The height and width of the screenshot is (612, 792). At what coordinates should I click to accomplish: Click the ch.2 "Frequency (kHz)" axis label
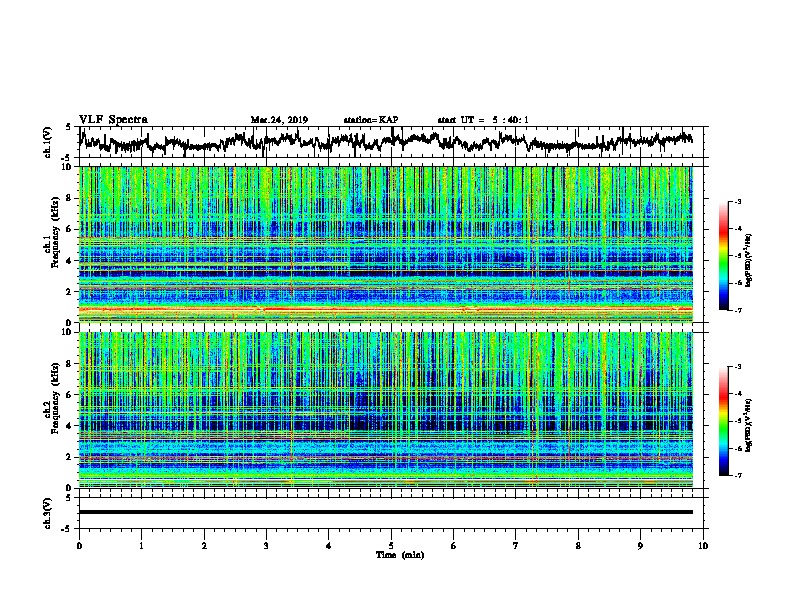point(55,397)
